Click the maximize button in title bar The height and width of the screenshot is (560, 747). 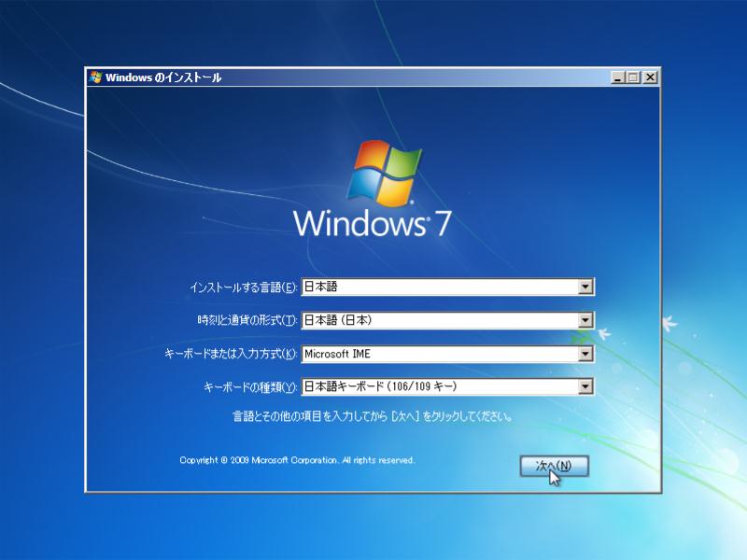(x=634, y=78)
